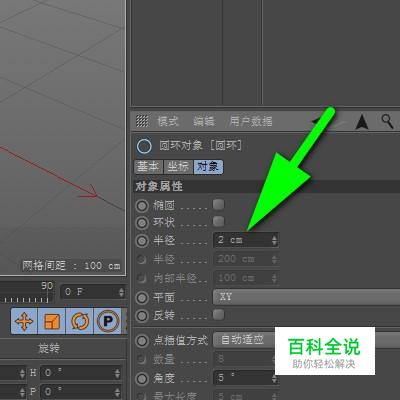
Task: Click the 点插值方式 label
Action: [x=181, y=340]
